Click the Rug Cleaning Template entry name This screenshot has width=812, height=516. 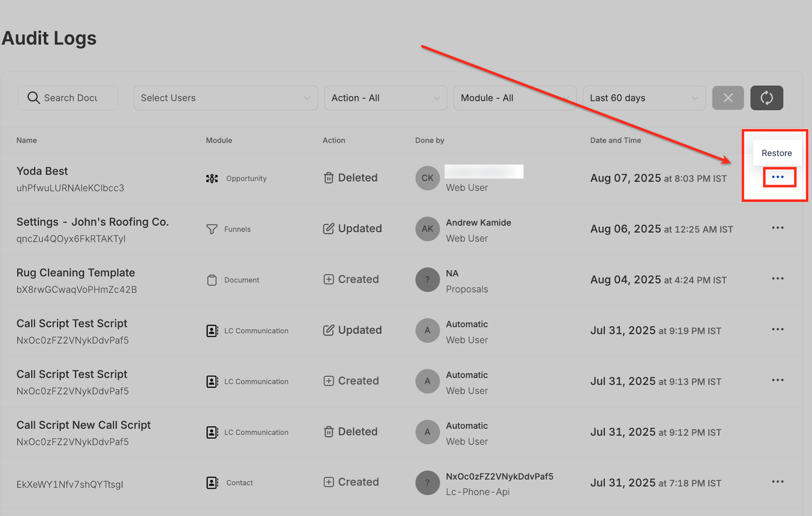click(x=75, y=272)
